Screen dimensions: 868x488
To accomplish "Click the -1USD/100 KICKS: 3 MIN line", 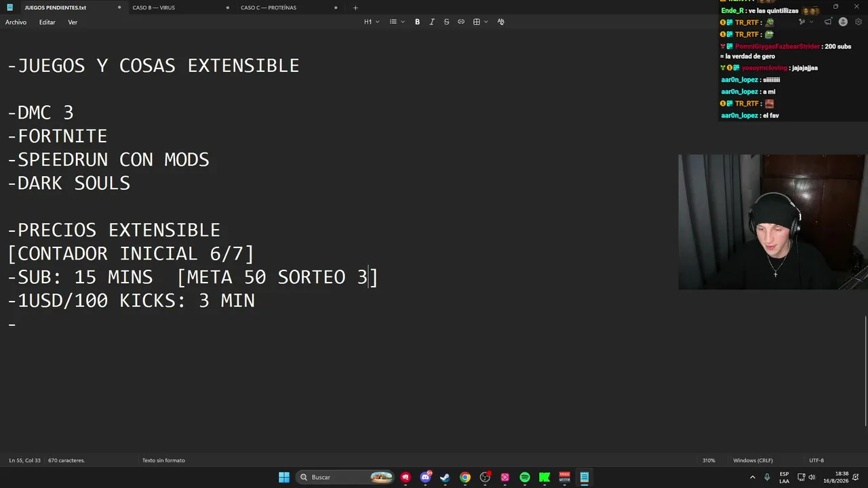I will pyautogui.click(x=131, y=301).
